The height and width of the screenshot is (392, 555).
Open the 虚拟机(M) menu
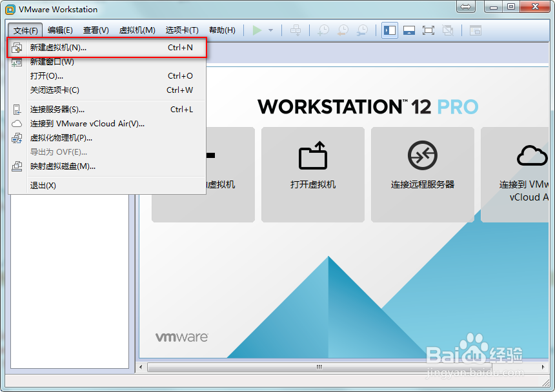137,30
